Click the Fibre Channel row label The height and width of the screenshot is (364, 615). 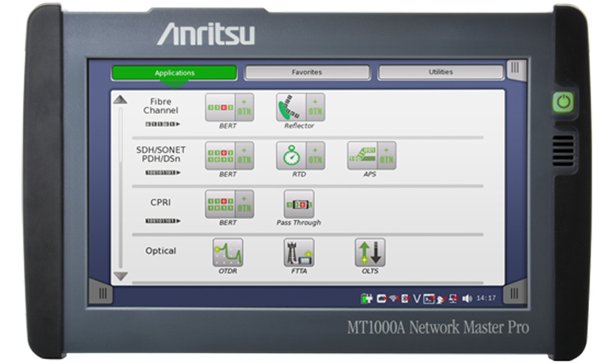(x=160, y=106)
